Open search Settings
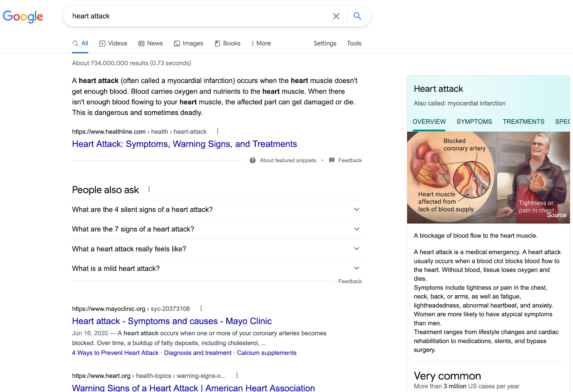This screenshot has height=392, width=573. tap(325, 43)
